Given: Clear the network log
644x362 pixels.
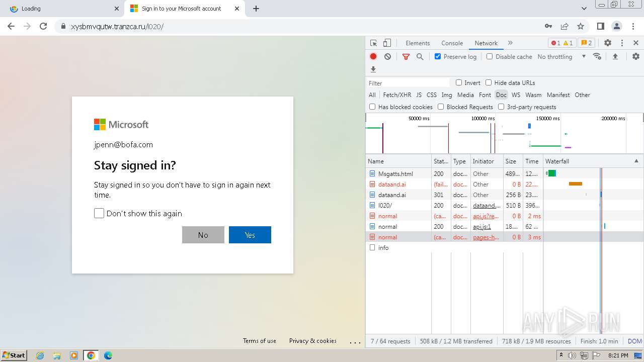Looking at the screenshot, I should 387,57.
